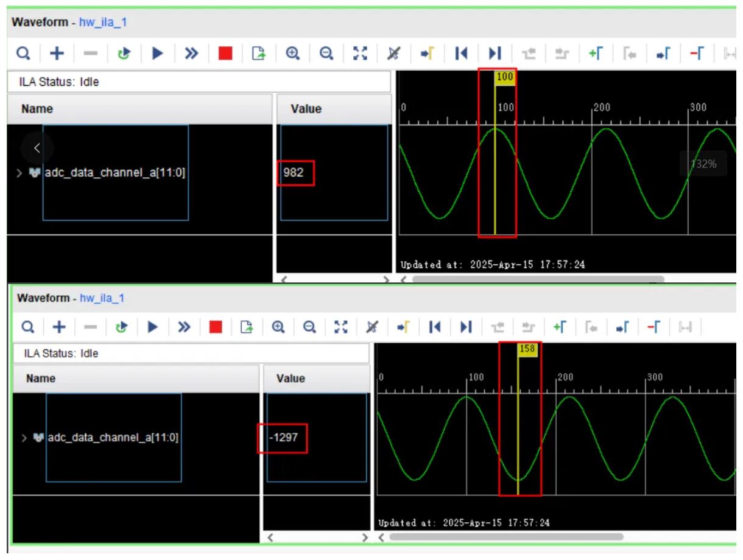
Task: Open search in the upper waveform toolbar
Action: 23,54
